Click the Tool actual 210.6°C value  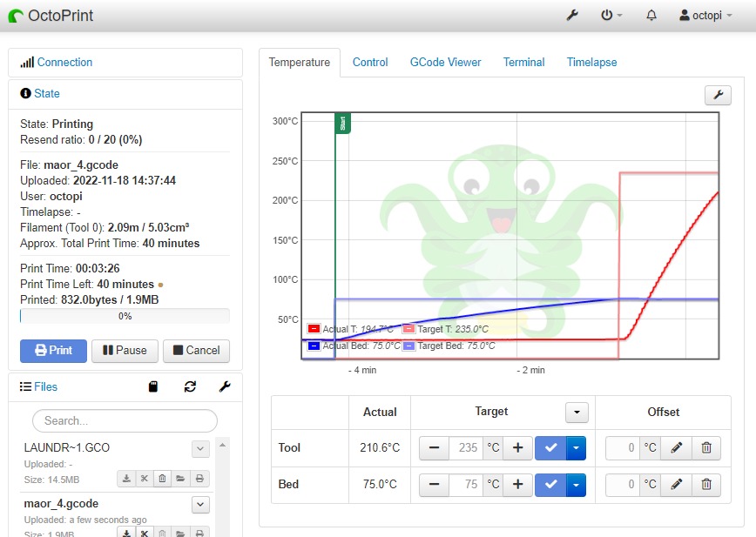(x=380, y=448)
